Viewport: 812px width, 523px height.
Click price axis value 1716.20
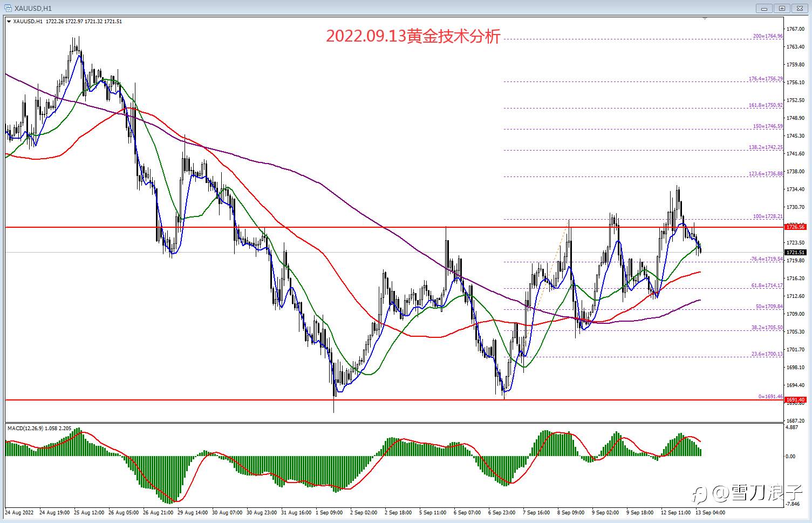pos(796,279)
